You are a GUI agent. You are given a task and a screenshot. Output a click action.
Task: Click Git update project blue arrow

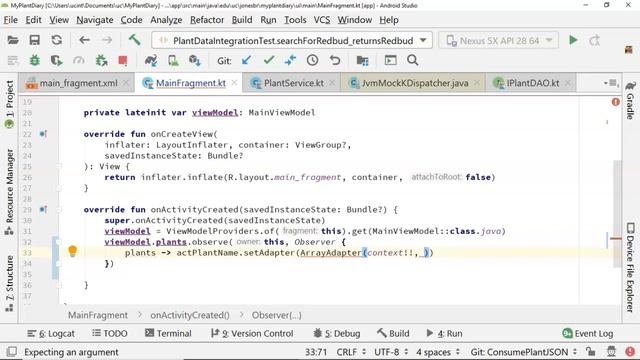[x=246, y=60]
